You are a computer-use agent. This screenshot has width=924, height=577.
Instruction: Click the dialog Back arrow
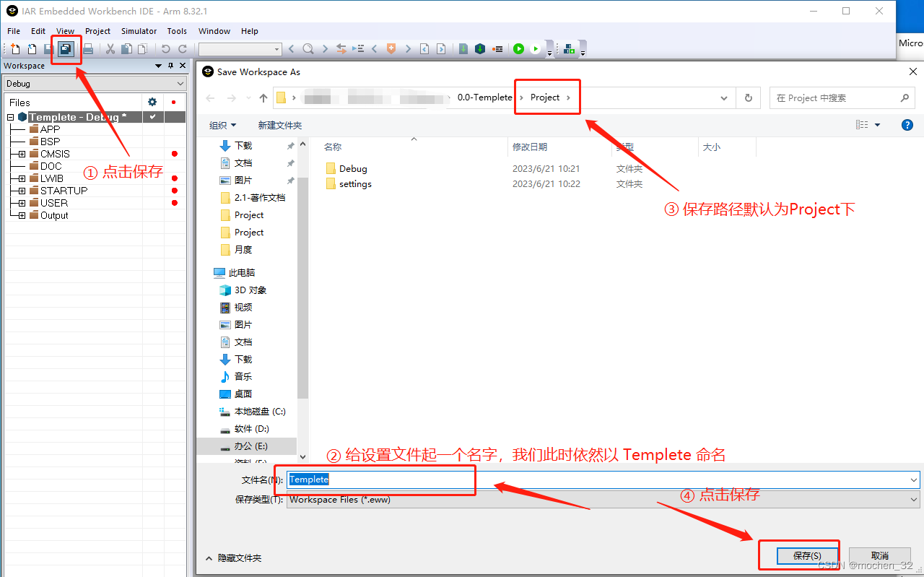pyautogui.click(x=210, y=98)
